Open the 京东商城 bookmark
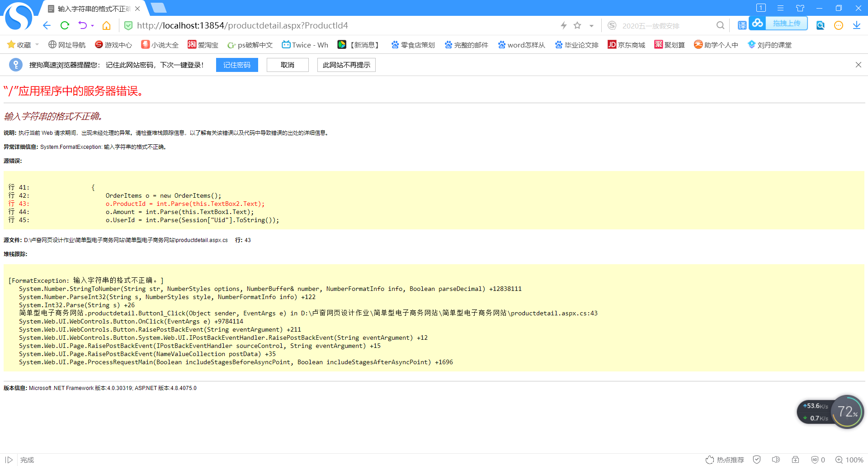The width and height of the screenshot is (868, 466). tap(627, 45)
